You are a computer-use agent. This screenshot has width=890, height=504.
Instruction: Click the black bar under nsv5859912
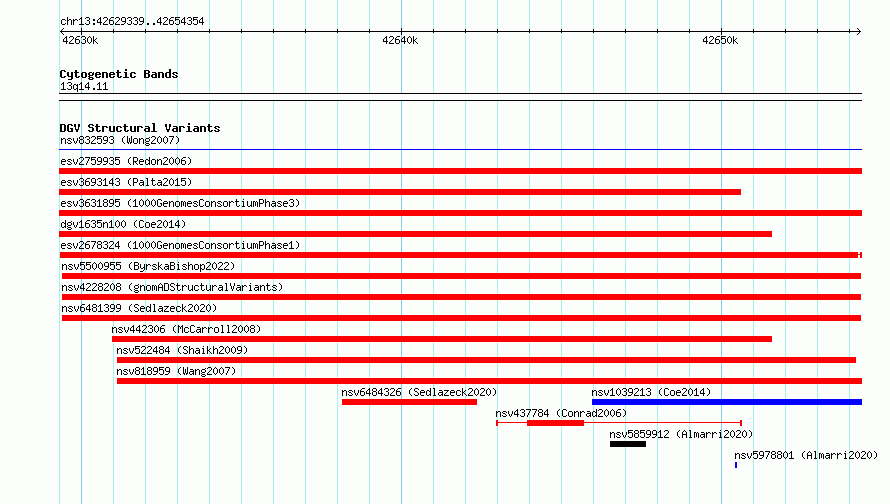point(628,444)
